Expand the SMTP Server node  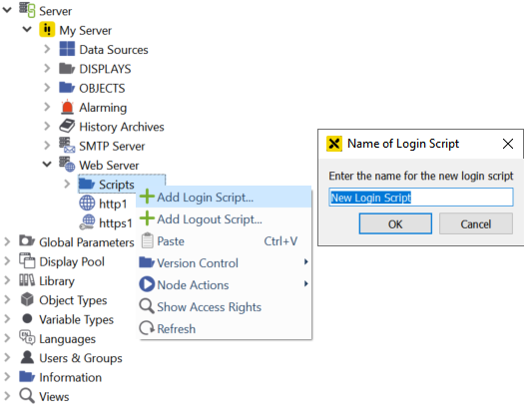[47, 146]
